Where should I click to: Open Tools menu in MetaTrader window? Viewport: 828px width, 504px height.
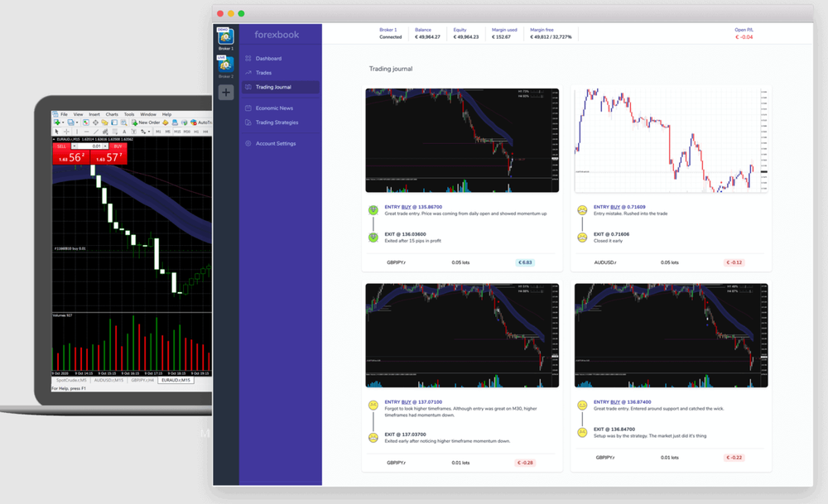pos(129,114)
